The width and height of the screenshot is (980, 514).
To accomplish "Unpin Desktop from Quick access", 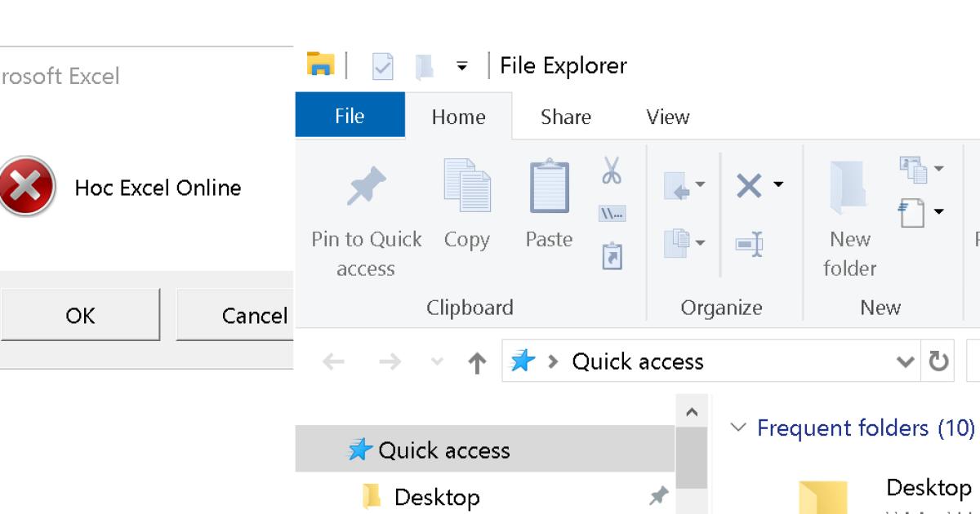I will (657, 496).
